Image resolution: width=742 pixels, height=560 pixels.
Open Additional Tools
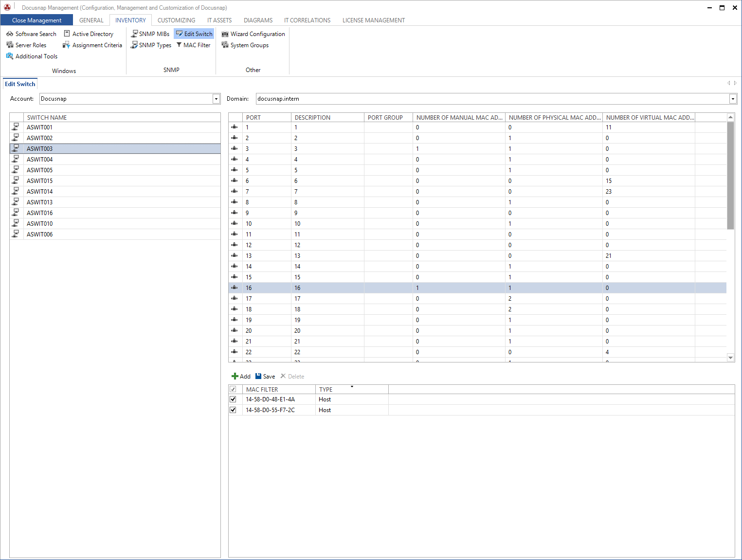coord(32,56)
